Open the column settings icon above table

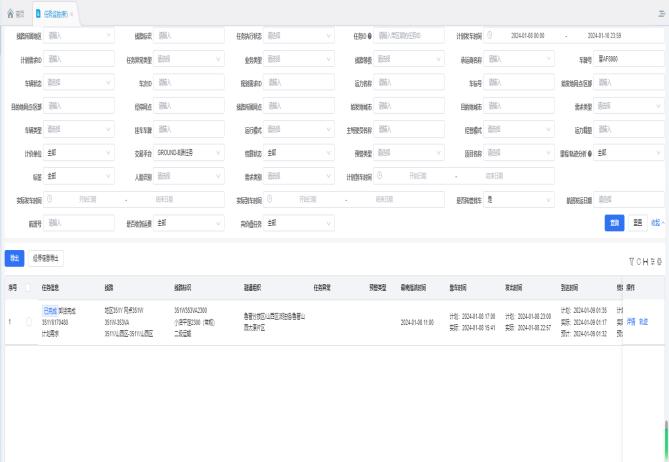[x=659, y=261]
